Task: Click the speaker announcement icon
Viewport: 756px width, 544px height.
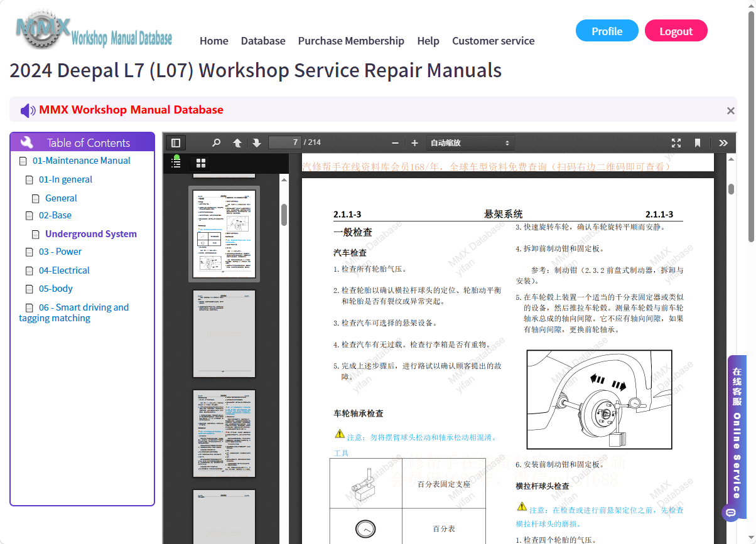Action: click(28, 111)
